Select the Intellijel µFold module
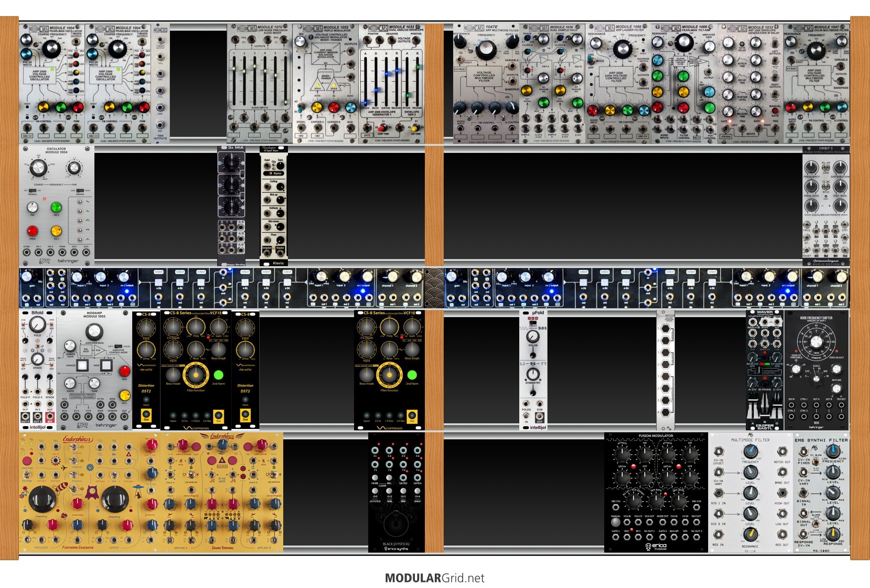Viewport: 870px width, 588px height. [533, 370]
